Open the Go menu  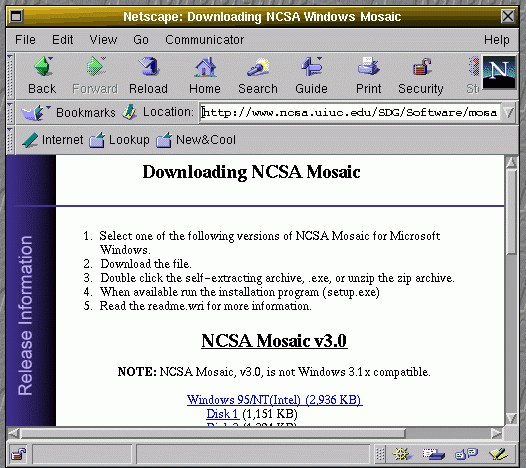pos(141,40)
